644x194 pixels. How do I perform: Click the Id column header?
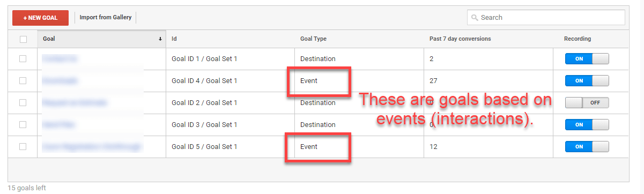[174, 39]
